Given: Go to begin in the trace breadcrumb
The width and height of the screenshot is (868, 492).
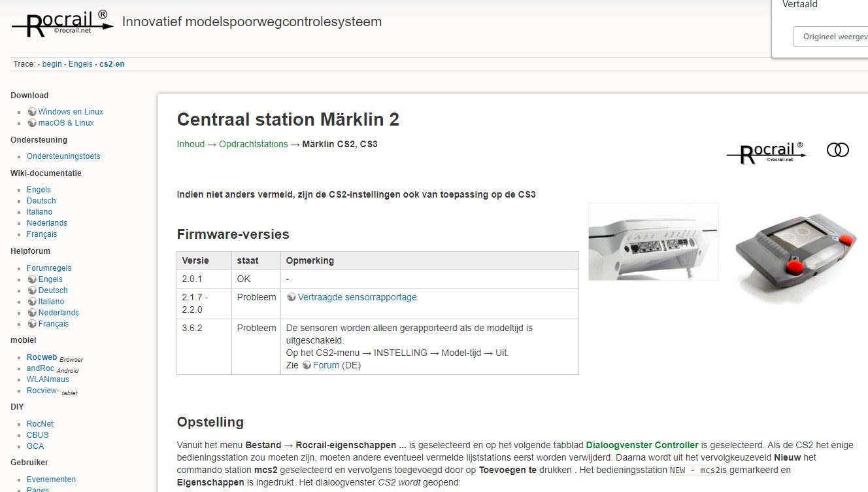Looking at the screenshot, I should (x=52, y=64).
